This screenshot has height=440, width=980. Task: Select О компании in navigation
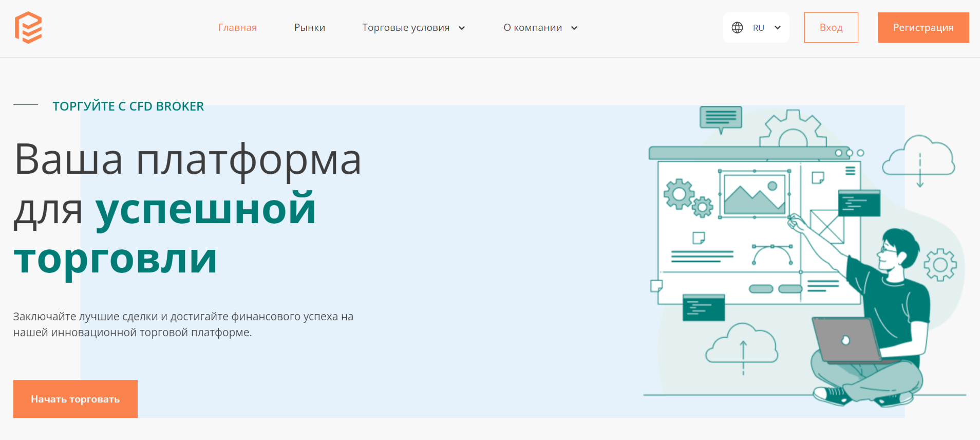532,28
